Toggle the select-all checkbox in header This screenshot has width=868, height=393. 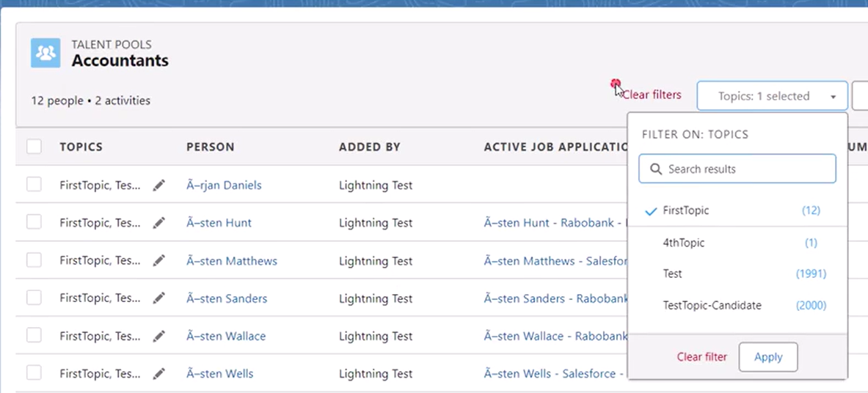[x=34, y=147]
